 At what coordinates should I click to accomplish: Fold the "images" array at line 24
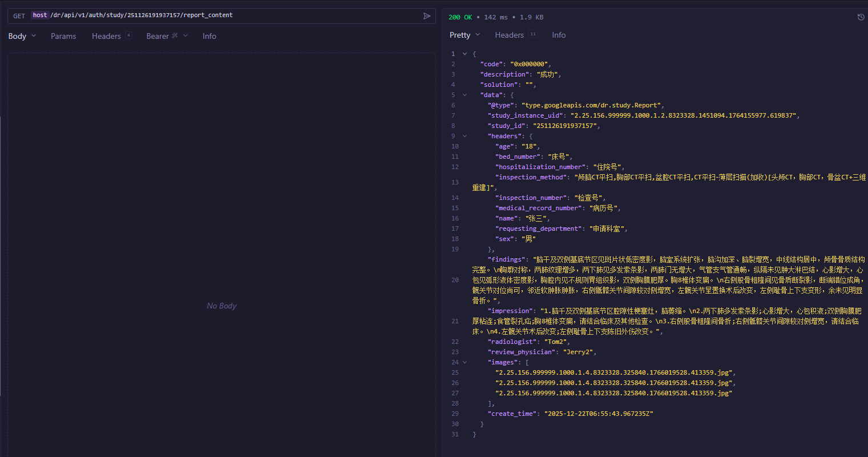(465, 362)
